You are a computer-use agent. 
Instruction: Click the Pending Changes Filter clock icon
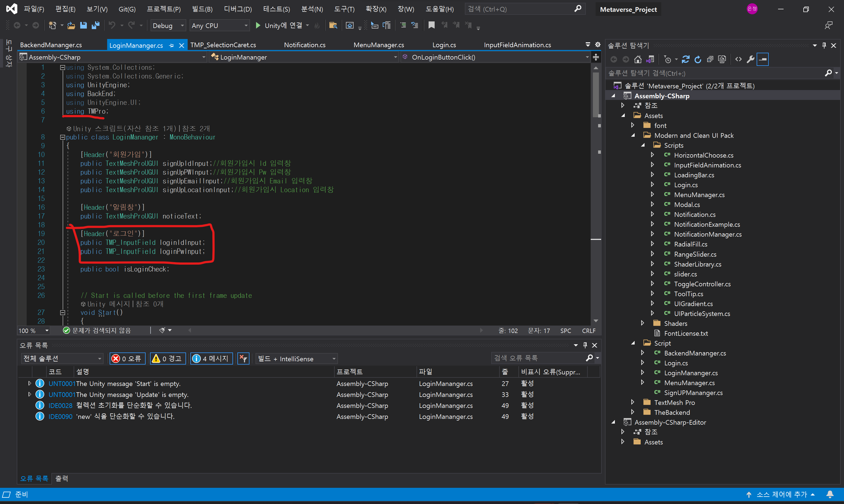[x=668, y=60]
